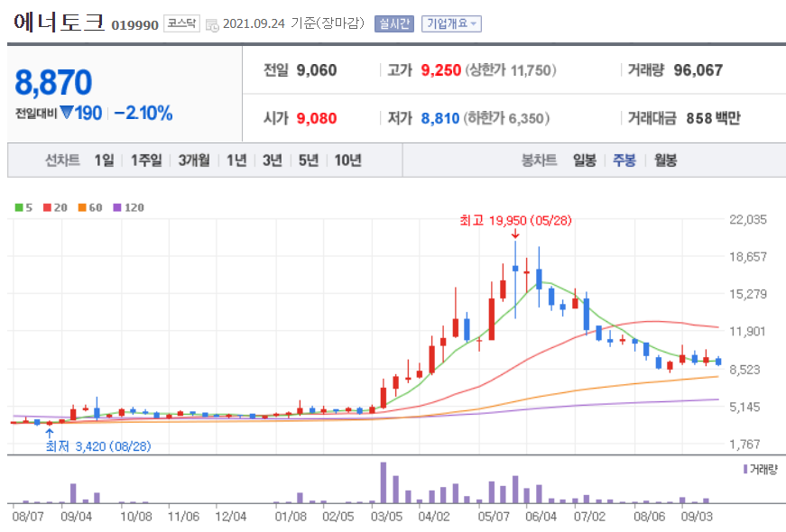Click the 18,657 price axis label

(x=748, y=256)
